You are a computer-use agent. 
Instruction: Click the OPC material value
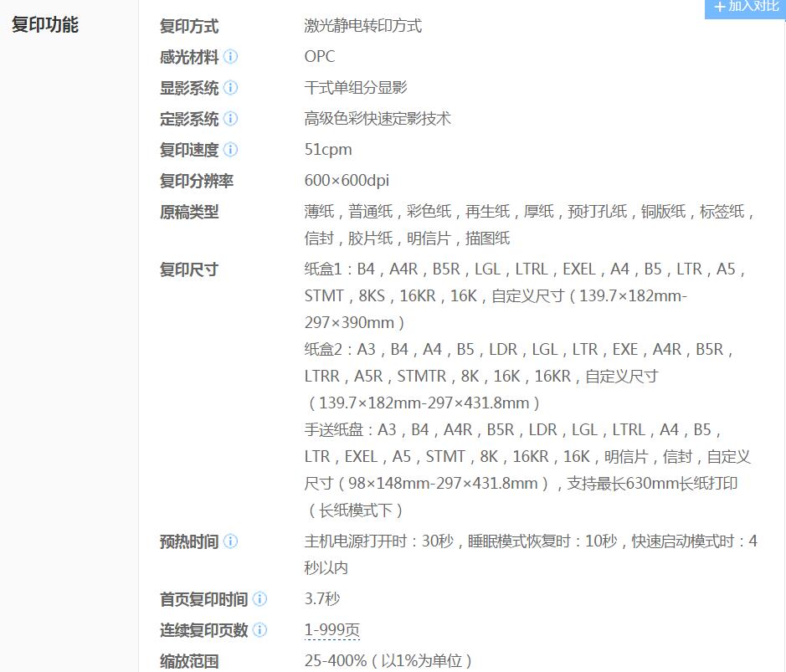click(x=320, y=57)
